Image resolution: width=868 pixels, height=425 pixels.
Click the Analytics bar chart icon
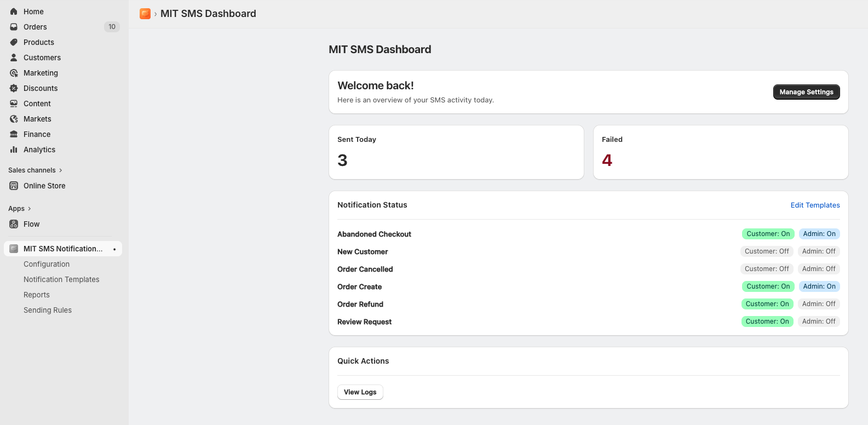(x=14, y=150)
